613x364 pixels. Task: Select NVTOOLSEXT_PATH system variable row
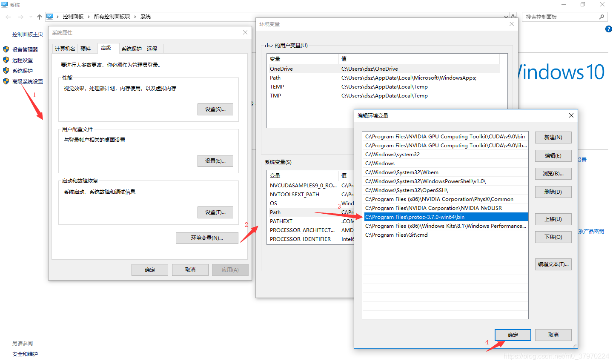coord(311,194)
